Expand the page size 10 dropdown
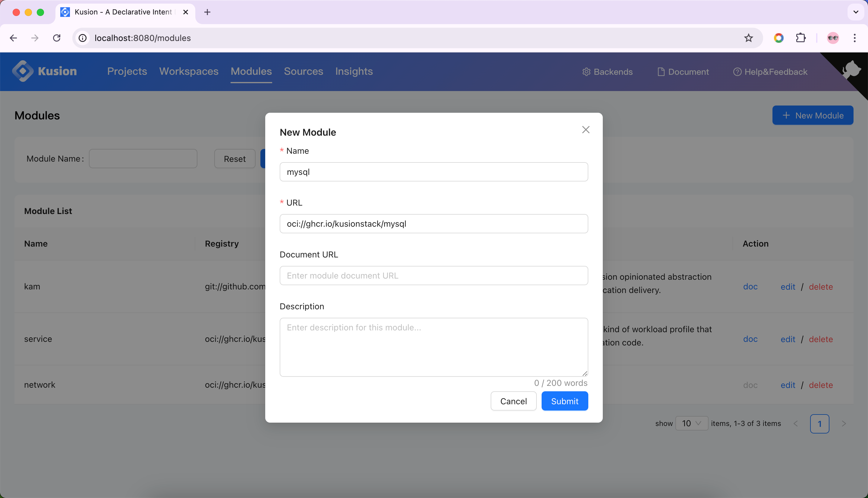The width and height of the screenshot is (868, 498). pos(691,424)
